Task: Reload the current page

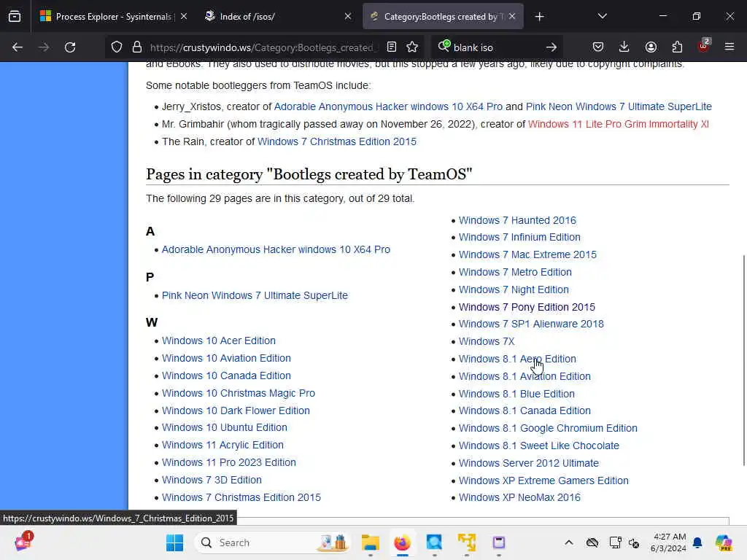Action: 70,47
